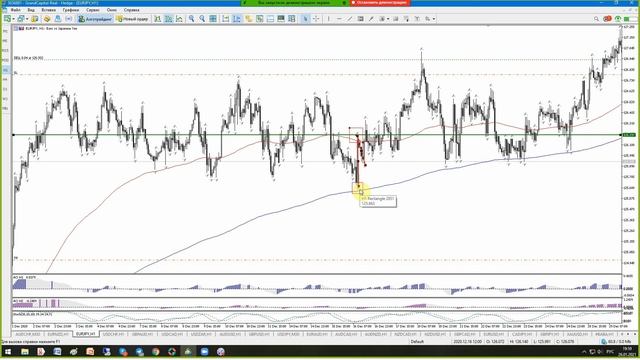Viewport: 640px width, 360px height.
Task: Switch to the EURNZD,H1 chart tab
Action: [x=57, y=334]
